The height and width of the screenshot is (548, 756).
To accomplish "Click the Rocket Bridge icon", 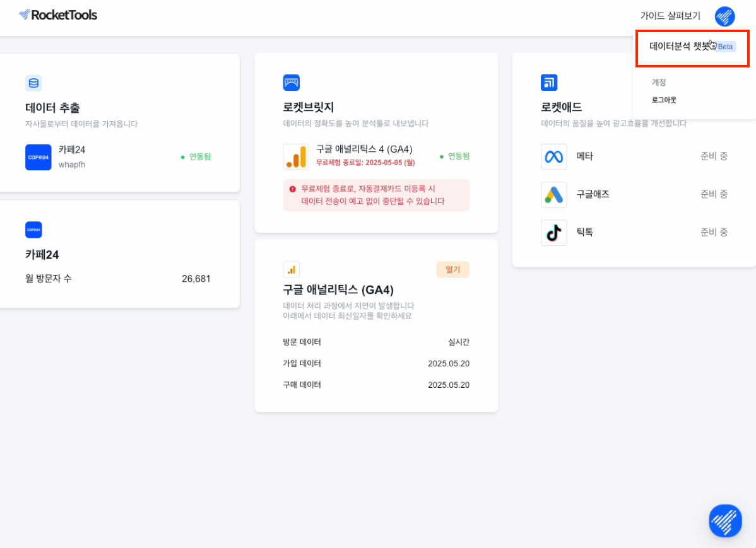I will pos(291,83).
